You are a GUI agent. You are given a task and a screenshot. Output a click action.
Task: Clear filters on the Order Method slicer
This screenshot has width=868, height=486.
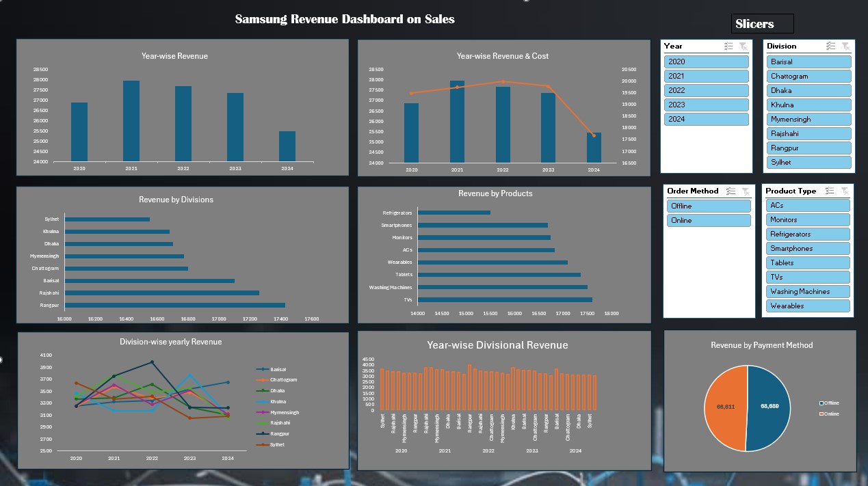pos(746,191)
